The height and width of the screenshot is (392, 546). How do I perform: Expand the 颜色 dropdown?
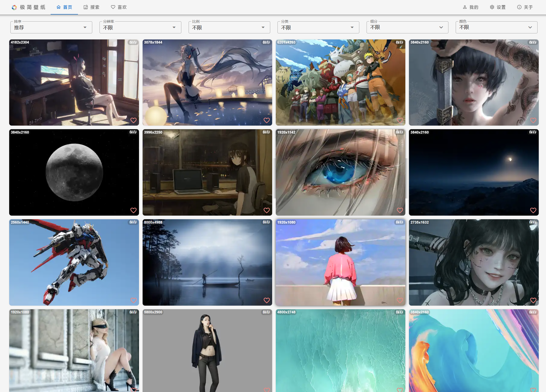point(496,27)
